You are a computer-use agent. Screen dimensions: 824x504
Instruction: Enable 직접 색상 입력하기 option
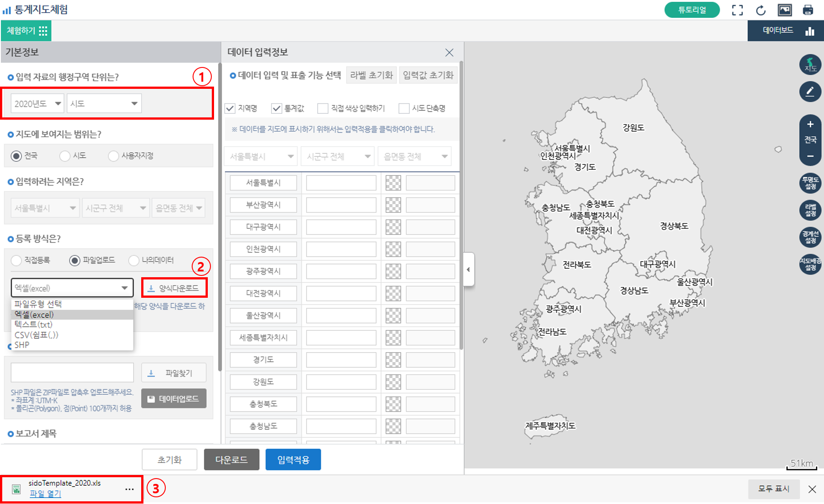[x=322, y=108]
